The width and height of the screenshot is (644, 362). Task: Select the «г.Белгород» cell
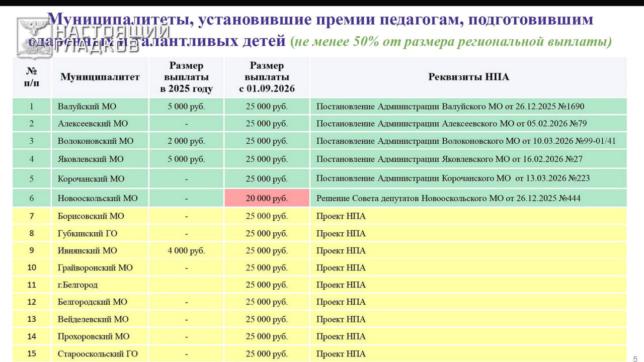click(x=77, y=285)
